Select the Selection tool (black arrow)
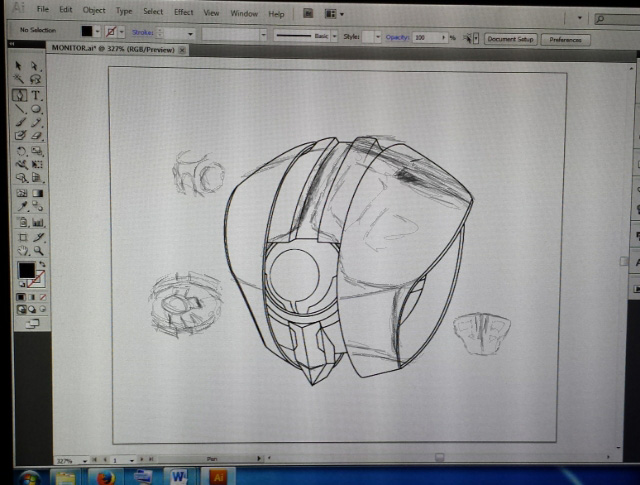The width and height of the screenshot is (640, 485). pyautogui.click(x=18, y=65)
